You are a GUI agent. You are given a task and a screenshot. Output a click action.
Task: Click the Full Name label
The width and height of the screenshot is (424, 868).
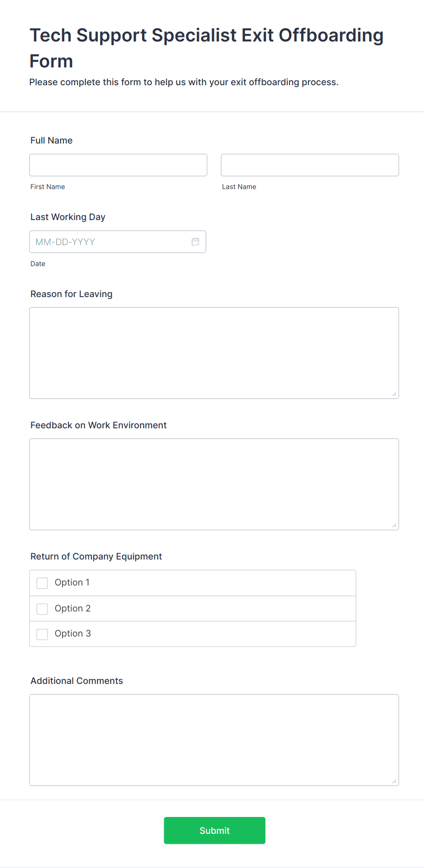coord(52,140)
